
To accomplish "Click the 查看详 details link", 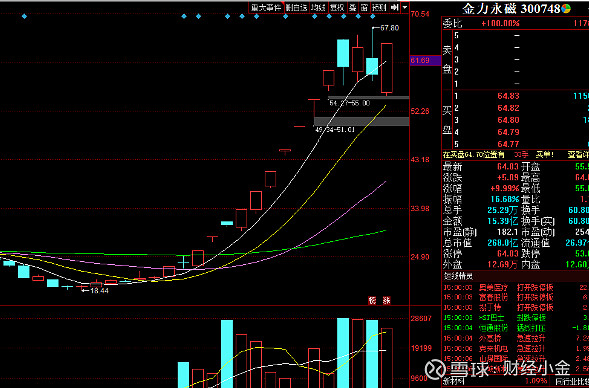I will click(x=578, y=154).
